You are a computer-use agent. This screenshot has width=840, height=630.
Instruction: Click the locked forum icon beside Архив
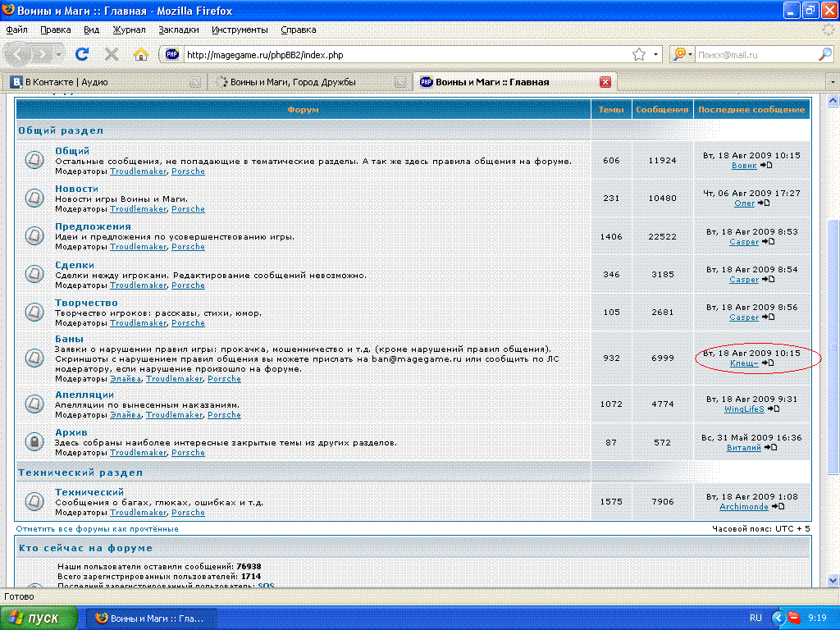click(34, 442)
